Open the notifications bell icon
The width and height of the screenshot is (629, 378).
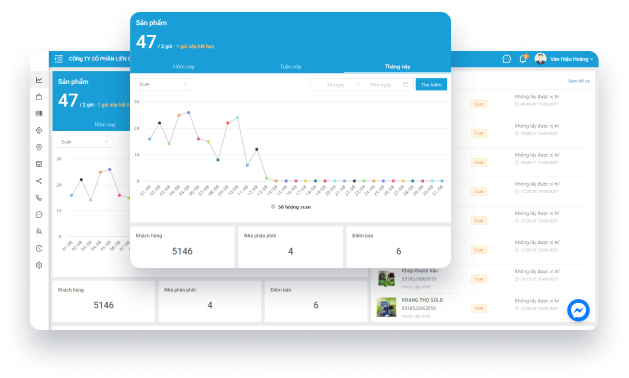(523, 59)
